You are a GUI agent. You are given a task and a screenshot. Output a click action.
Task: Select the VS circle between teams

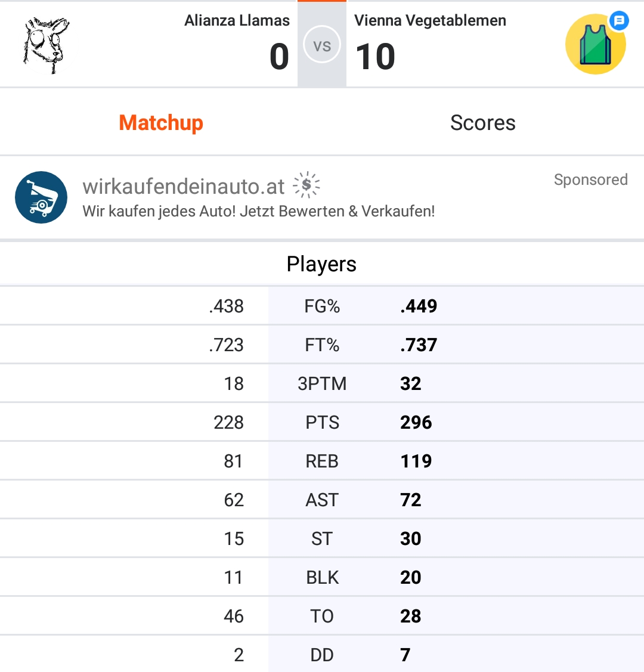[322, 45]
